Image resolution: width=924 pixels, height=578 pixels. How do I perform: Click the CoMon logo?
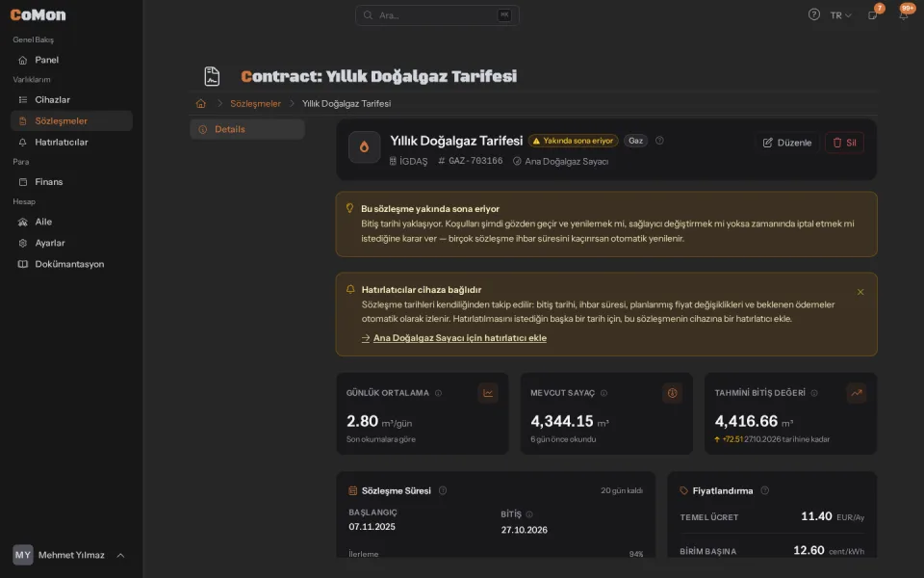tap(38, 14)
